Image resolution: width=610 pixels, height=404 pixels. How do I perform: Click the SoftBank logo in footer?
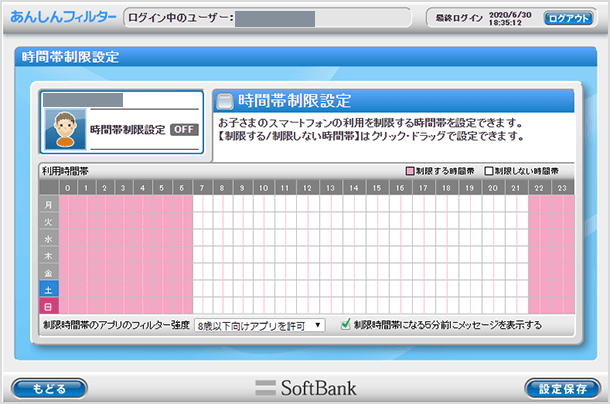point(304,387)
